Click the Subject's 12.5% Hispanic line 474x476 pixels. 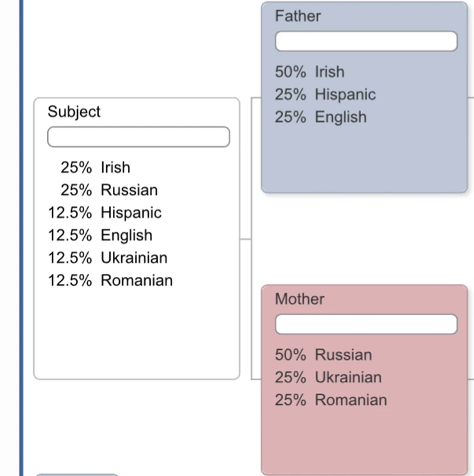(x=104, y=213)
